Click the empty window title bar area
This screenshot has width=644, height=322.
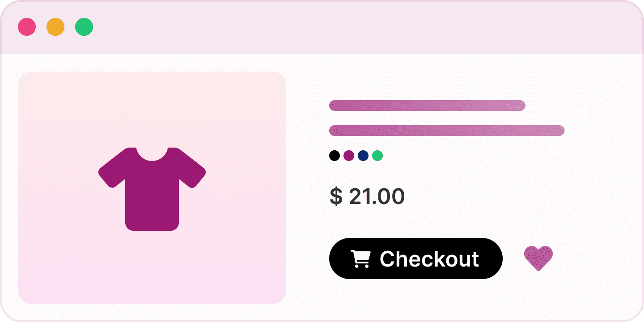pyautogui.click(x=358, y=27)
